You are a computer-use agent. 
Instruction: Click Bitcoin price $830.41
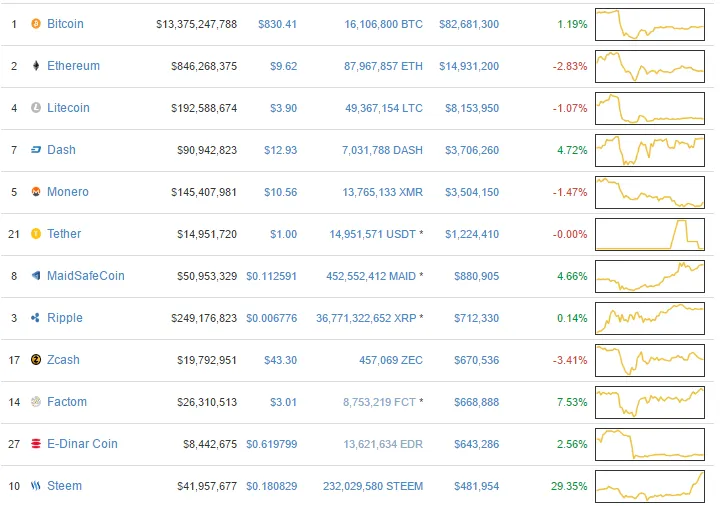277,24
